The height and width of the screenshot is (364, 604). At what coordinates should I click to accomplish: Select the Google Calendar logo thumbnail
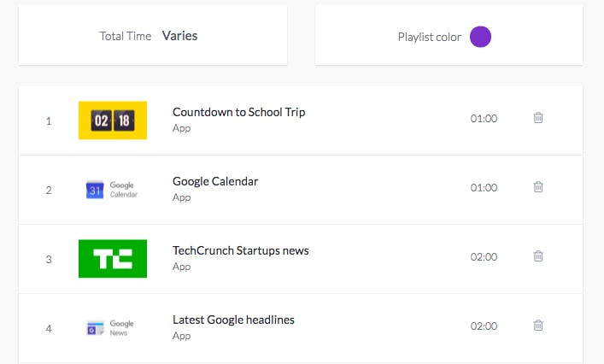[113, 190]
